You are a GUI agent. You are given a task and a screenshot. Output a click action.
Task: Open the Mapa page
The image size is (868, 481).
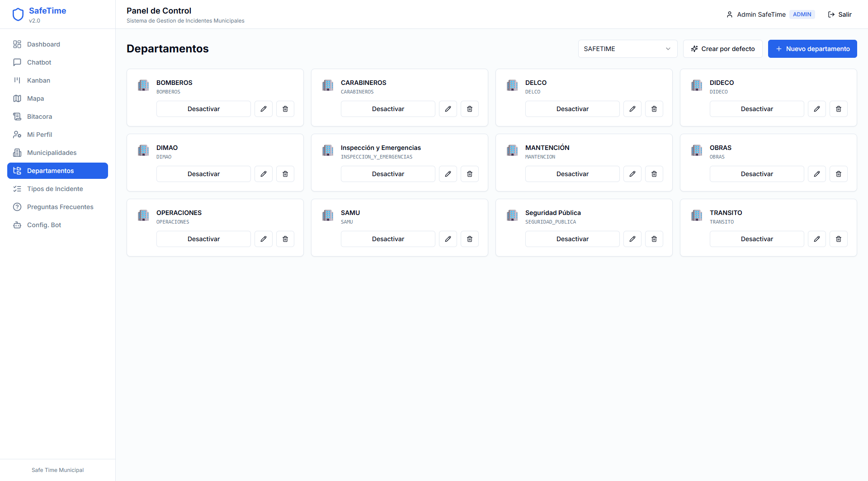click(x=57, y=98)
